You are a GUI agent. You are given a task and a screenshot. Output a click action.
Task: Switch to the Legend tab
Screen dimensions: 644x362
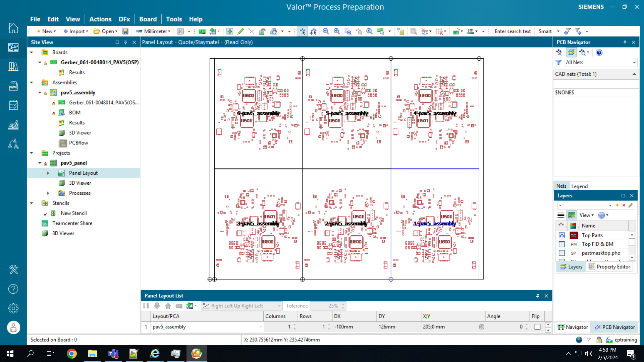[579, 186]
